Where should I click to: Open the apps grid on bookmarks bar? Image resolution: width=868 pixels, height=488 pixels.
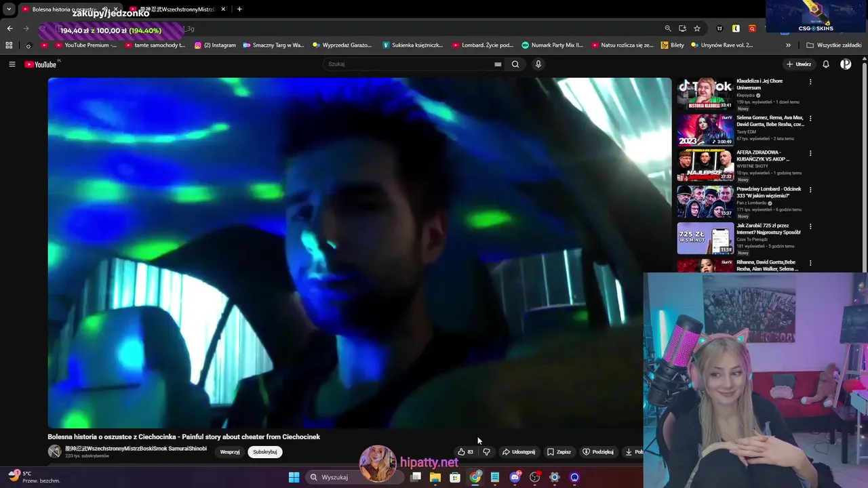point(9,45)
